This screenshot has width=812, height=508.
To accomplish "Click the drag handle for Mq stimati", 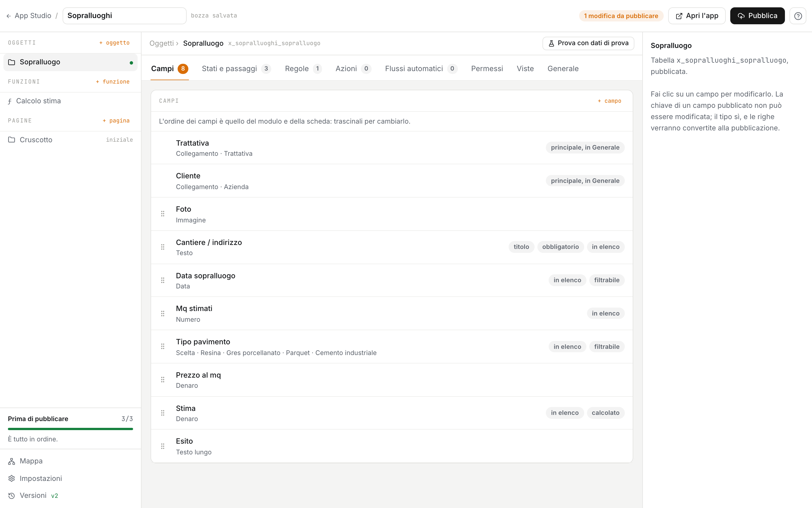I will [163, 314].
